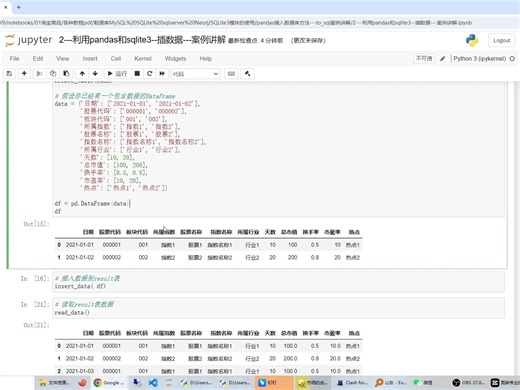Viewport: 520px width, 390px height.
Task: Open Google Chrome from the taskbar
Action: coord(109,383)
